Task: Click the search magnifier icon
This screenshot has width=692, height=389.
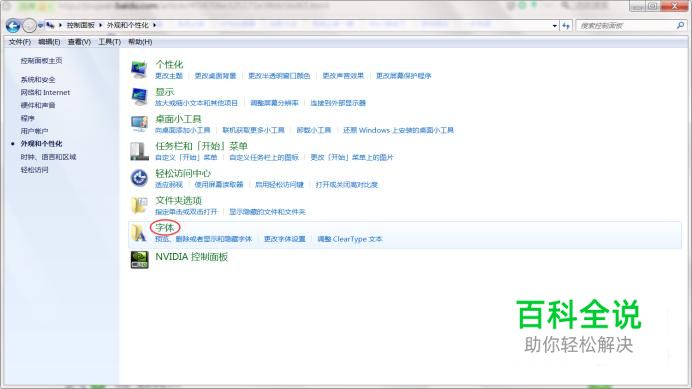Action: coord(680,26)
